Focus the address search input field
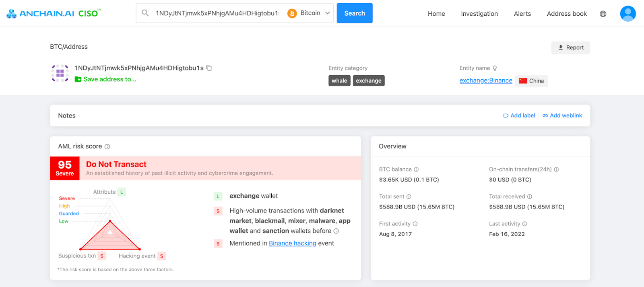Viewport: 644px width, 287px height. click(217, 13)
